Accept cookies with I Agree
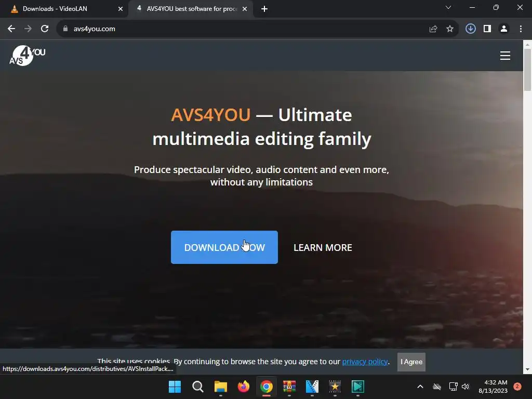Viewport: 532px width, 399px height. pyautogui.click(x=411, y=362)
